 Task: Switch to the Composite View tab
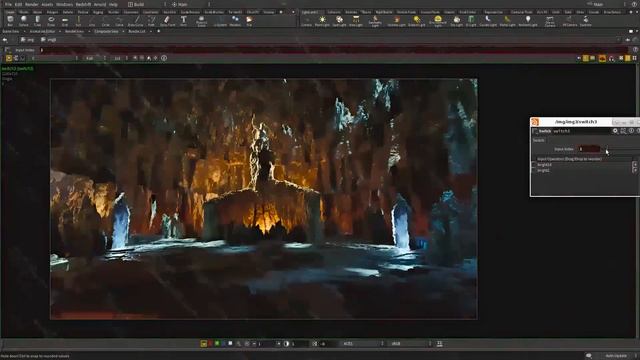tap(106, 31)
